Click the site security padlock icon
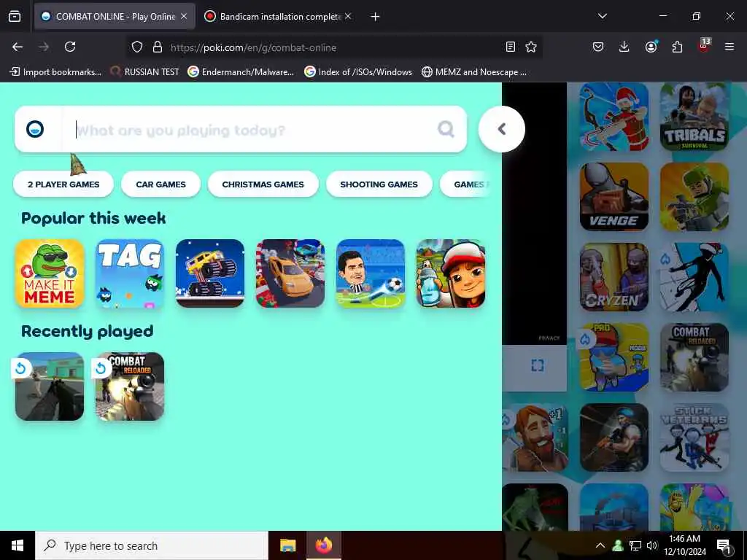The image size is (747, 560). (x=158, y=47)
